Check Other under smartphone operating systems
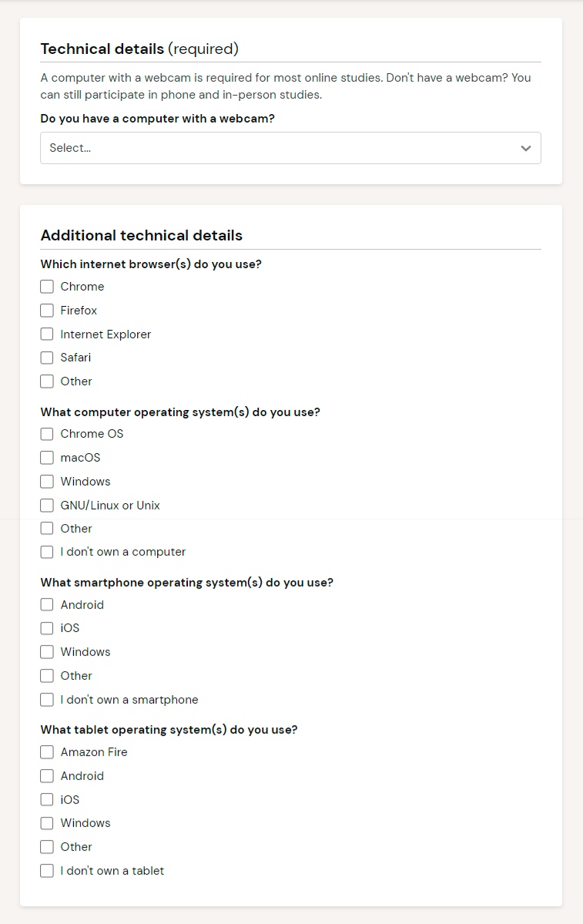 click(x=47, y=676)
